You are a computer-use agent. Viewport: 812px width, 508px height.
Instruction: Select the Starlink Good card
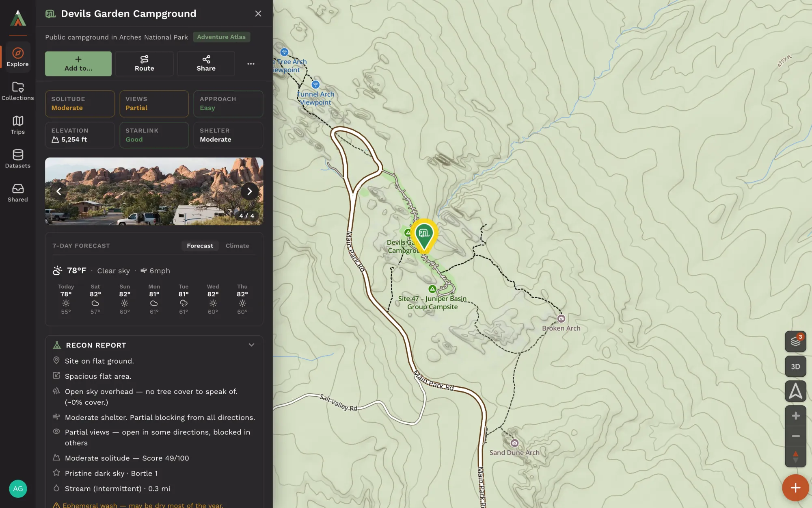pos(154,135)
